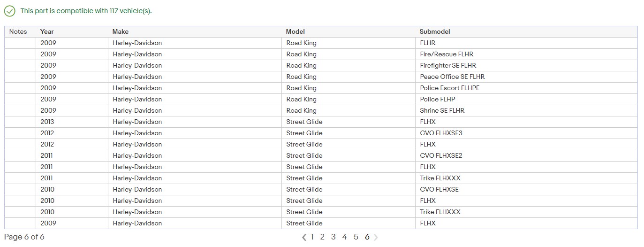The image size is (644, 247).
Task: Open page 3 of compatibility list
Action: click(x=333, y=237)
